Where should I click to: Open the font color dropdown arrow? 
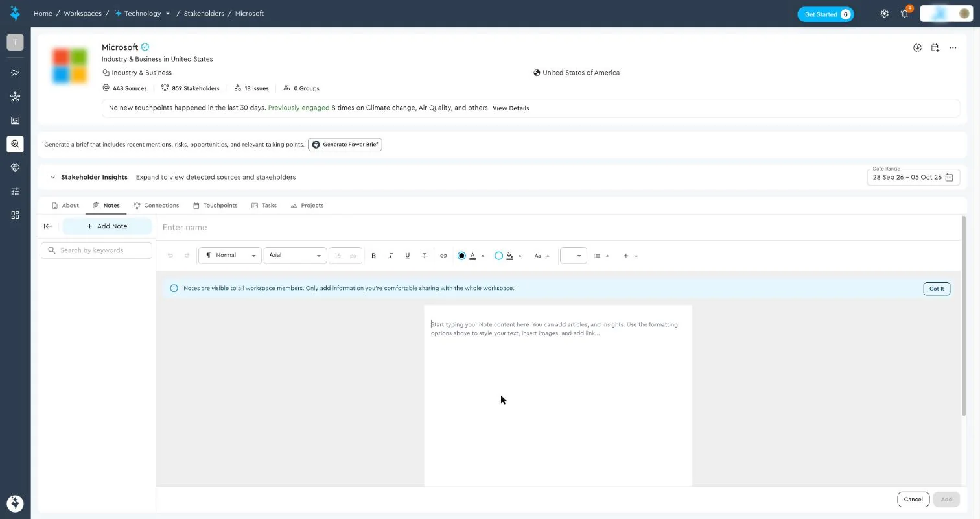click(x=483, y=256)
